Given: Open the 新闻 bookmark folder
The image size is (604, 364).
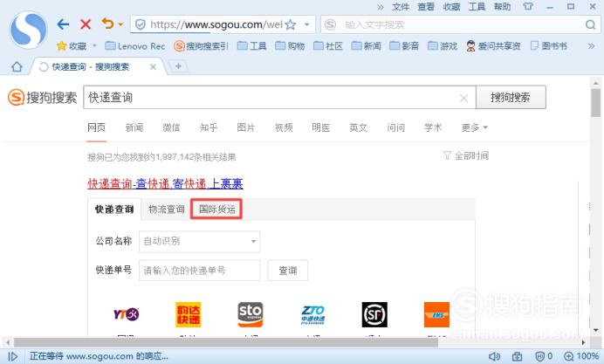Looking at the screenshot, I should (367, 46).
